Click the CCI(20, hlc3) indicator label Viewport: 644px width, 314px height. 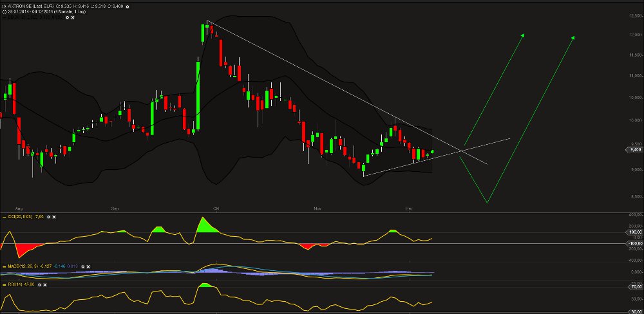(x=20, y=217)
